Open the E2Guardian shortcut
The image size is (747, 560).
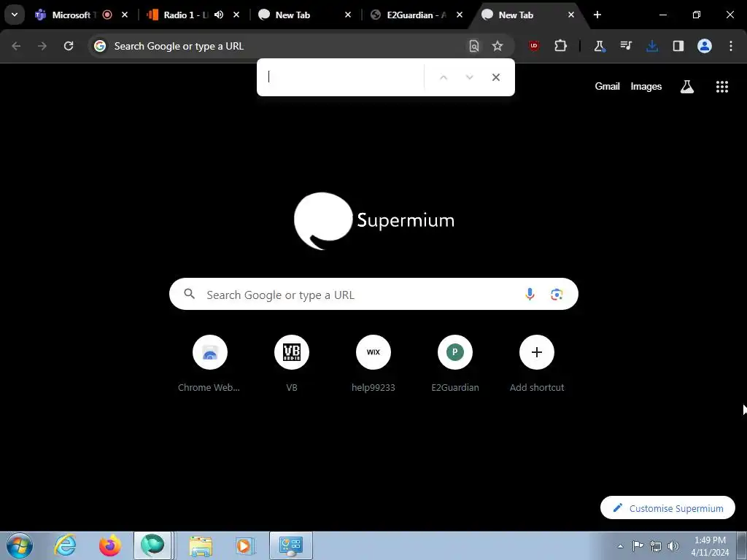[455, 364]
